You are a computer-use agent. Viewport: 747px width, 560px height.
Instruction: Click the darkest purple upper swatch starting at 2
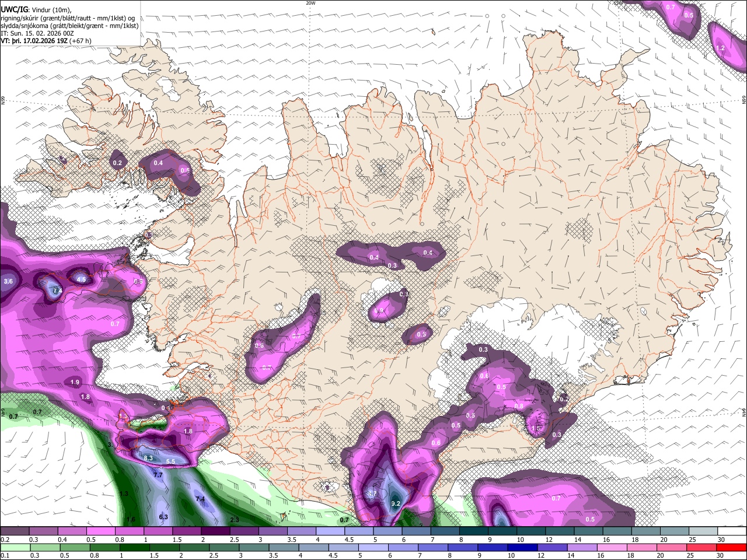(215, 531)
